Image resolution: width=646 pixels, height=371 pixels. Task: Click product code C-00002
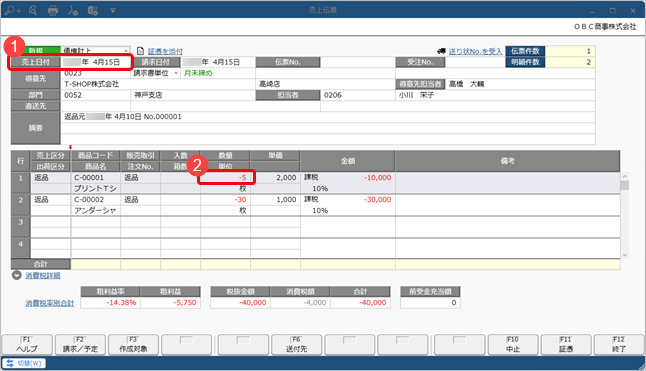click(89, 199)
